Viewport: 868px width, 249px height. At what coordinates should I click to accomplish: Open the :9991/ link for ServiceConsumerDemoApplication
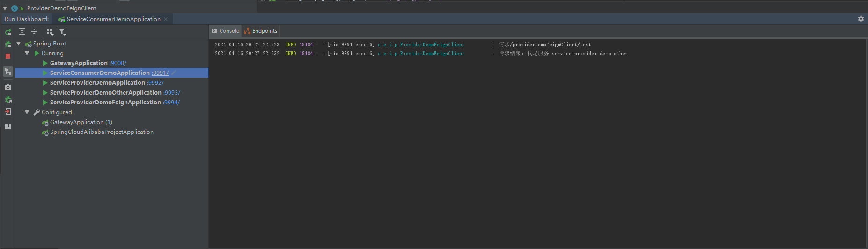coord(160,73)
